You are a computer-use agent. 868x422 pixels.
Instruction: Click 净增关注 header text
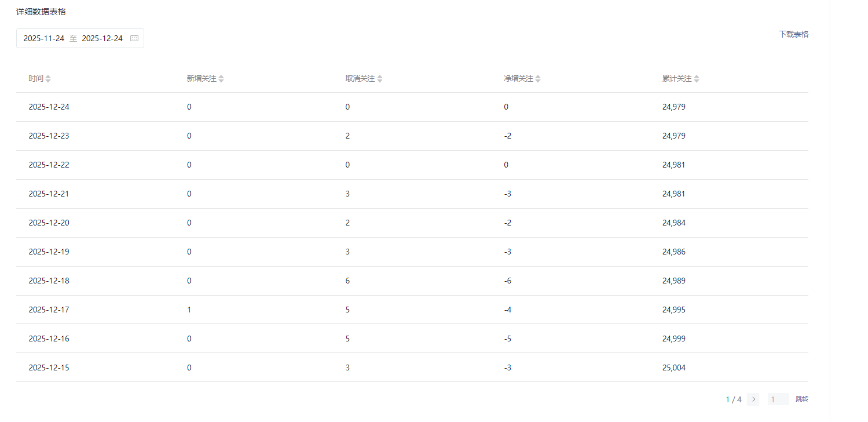coord(518,79)
